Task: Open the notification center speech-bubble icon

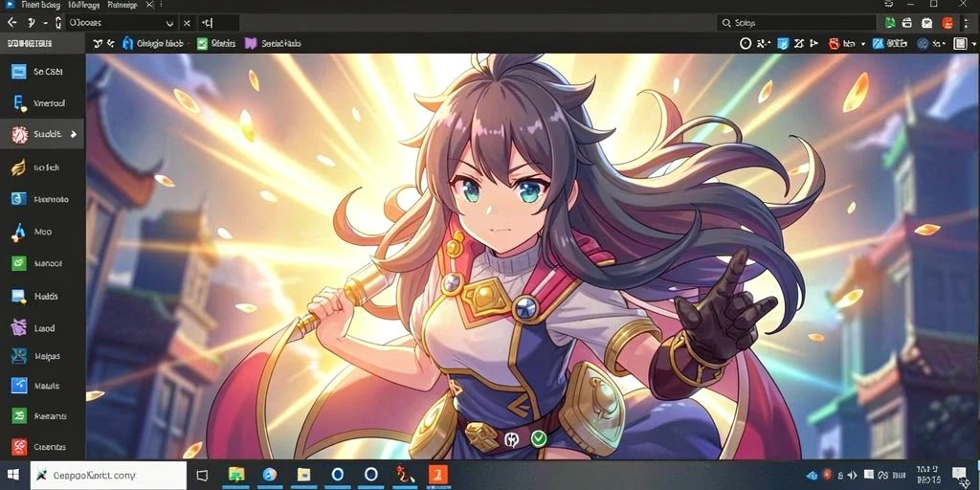Action: tap(959, 475)
